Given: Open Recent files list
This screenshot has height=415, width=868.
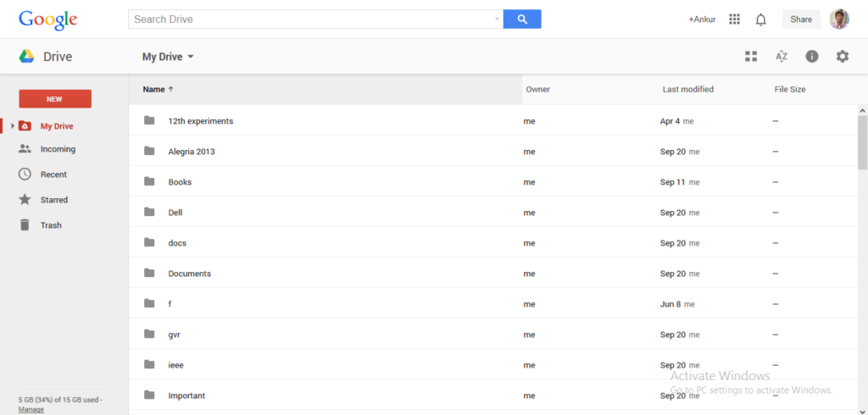Looking at the screenshot, I should pos(53,174).
